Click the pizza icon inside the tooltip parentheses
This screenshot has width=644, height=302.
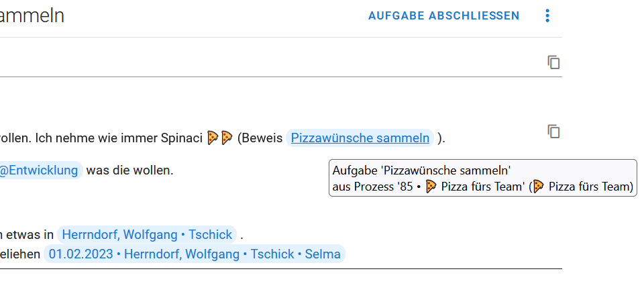pyautogui.click(x=539, y=187)
